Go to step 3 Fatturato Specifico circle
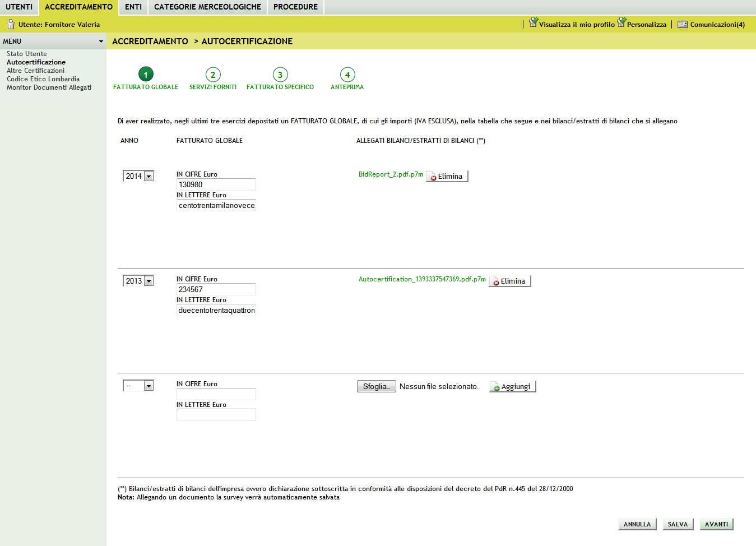 [280, 75]
